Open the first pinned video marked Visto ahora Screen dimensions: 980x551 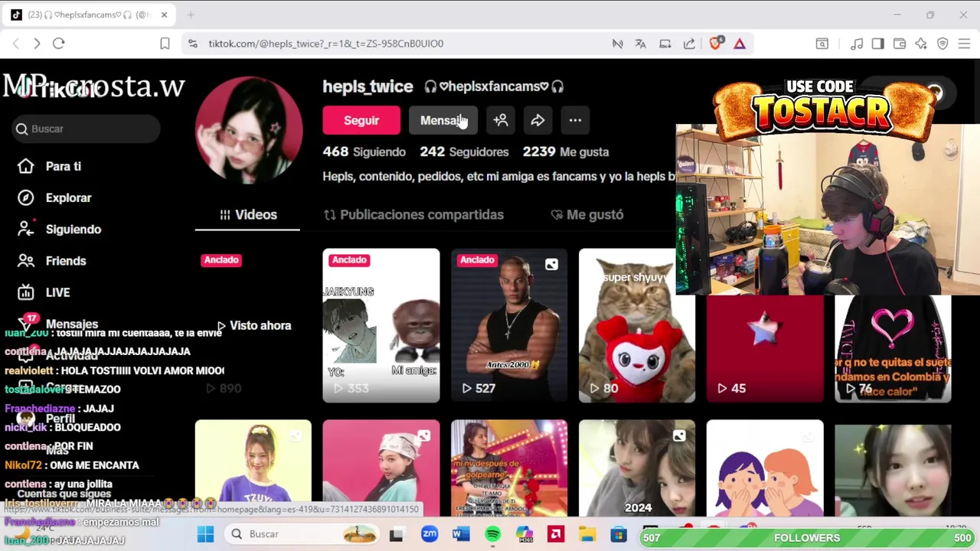(x=253, y=325)
